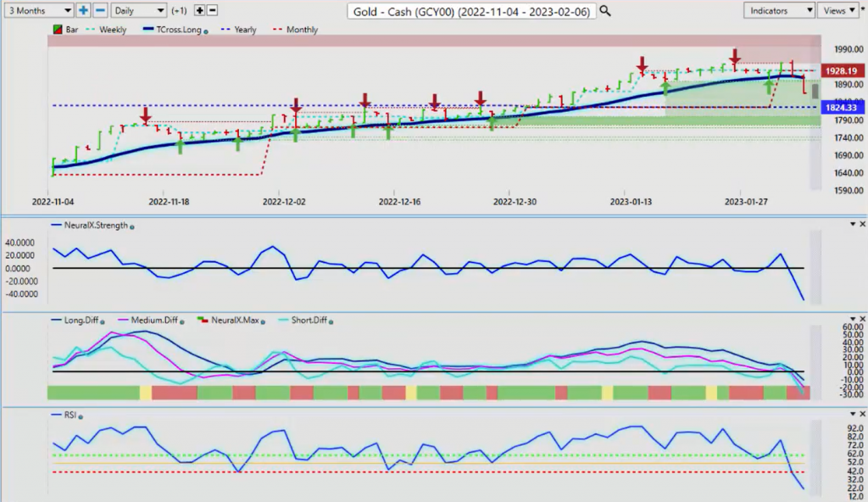Open the RSI settings dot
868x502 pixels.
pyautogui.click(x=81, y=416)
